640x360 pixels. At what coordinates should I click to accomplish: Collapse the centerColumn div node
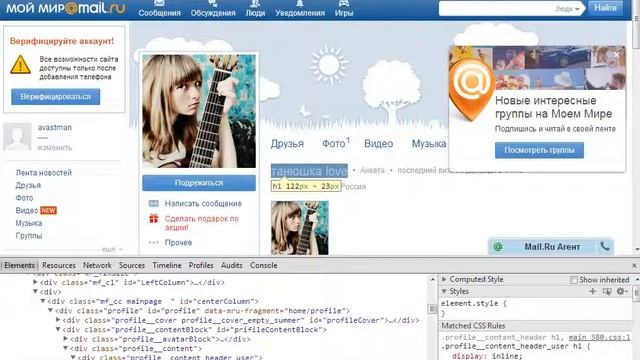pos(42,301)
